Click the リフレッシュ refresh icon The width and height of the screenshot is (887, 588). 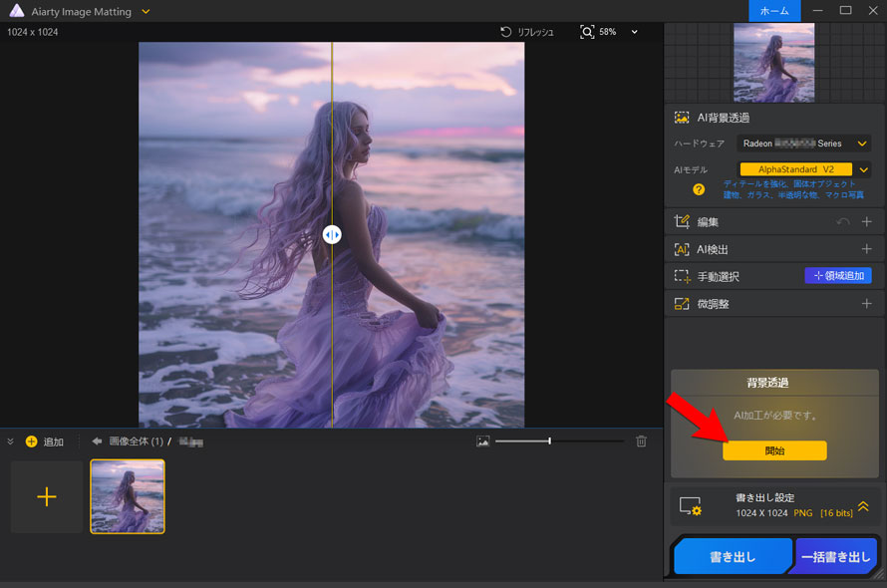click(507, 32)
